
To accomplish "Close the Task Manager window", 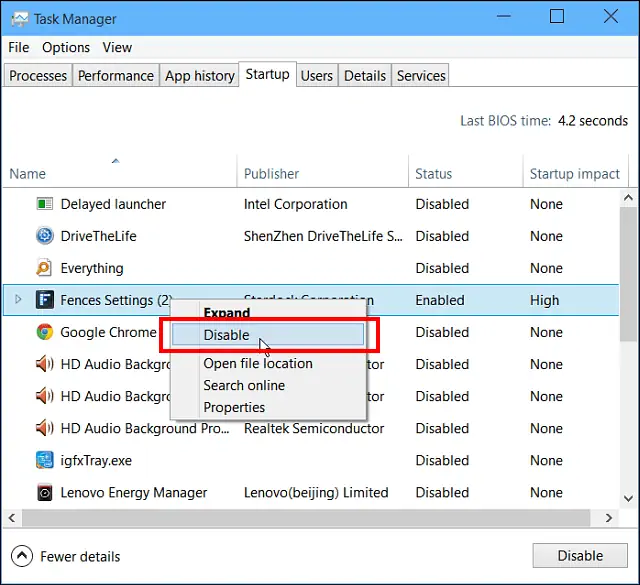I will pyautogui.click(x=611, y=16).
